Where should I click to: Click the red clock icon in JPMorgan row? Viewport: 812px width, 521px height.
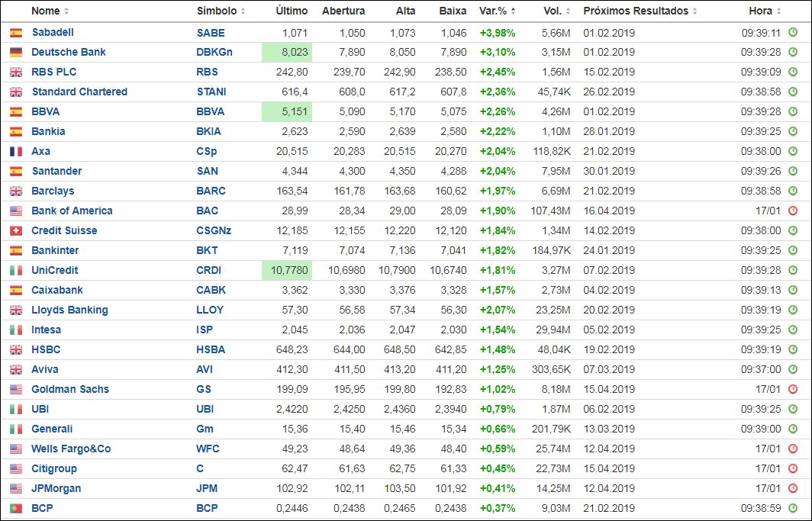(793, 488)
